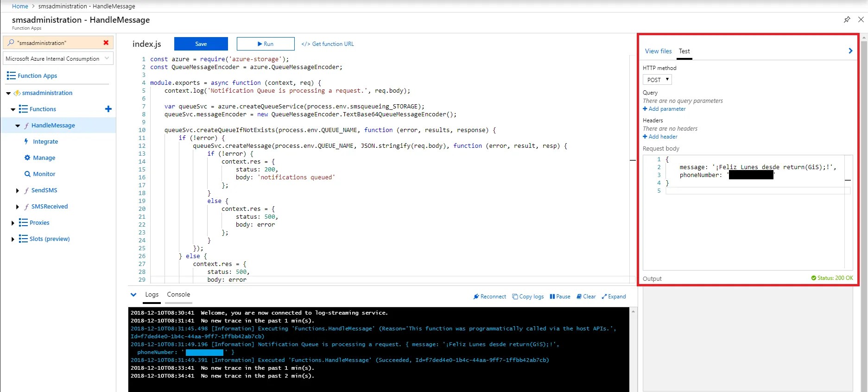Click the search magnifier icon in filter box
868x392 pixels.
click(11, 43)
